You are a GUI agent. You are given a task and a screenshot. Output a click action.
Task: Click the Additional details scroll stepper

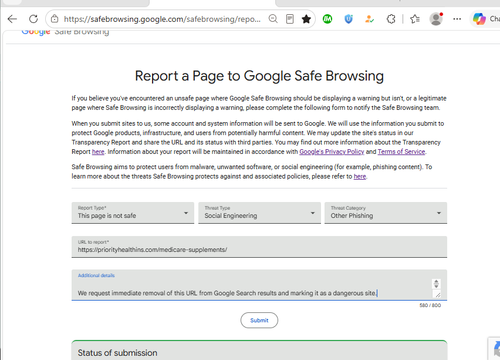pos(436,284)
